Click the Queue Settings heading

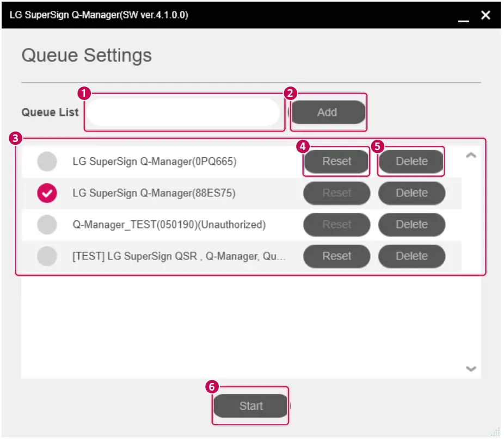[x=85, y=55]
